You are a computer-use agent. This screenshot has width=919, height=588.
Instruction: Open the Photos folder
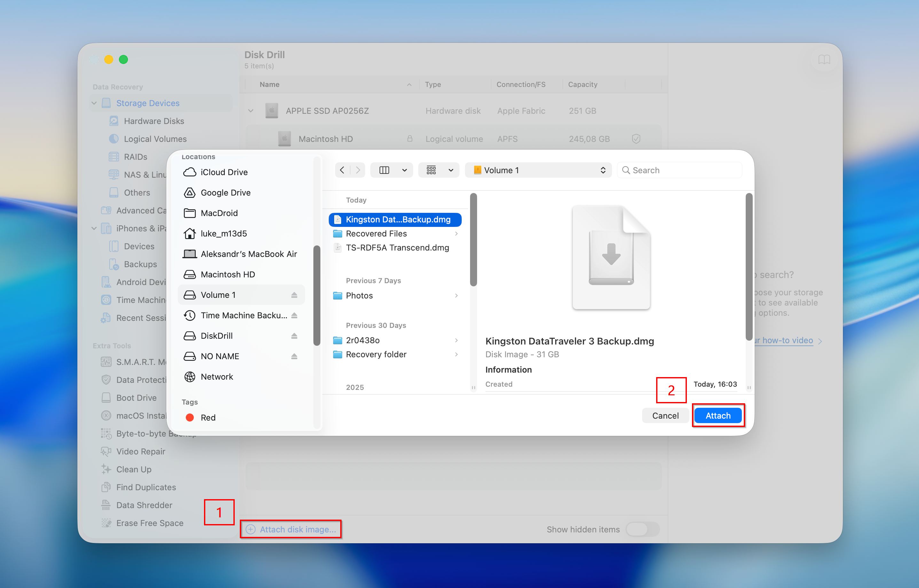[x=359, y=295]
